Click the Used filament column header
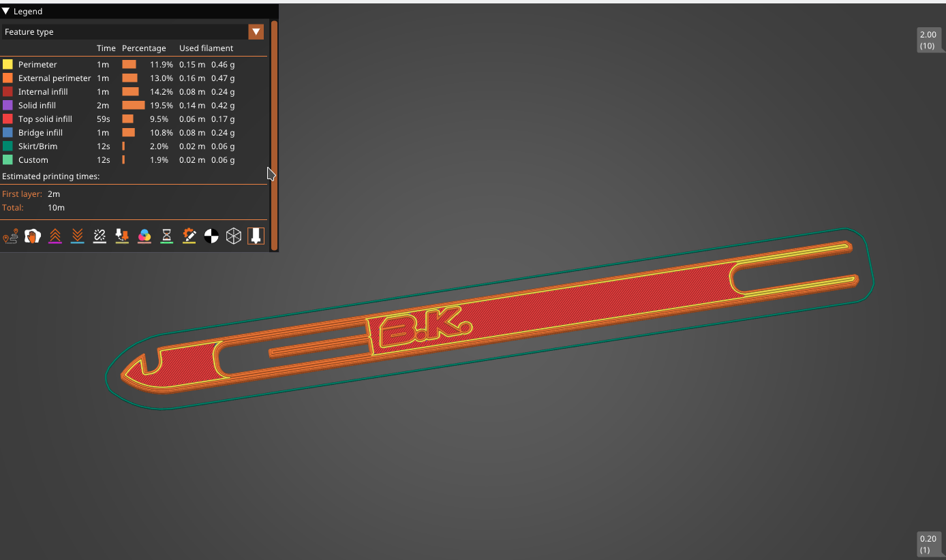This screenshot has width=946, height=560. (206, 48)
